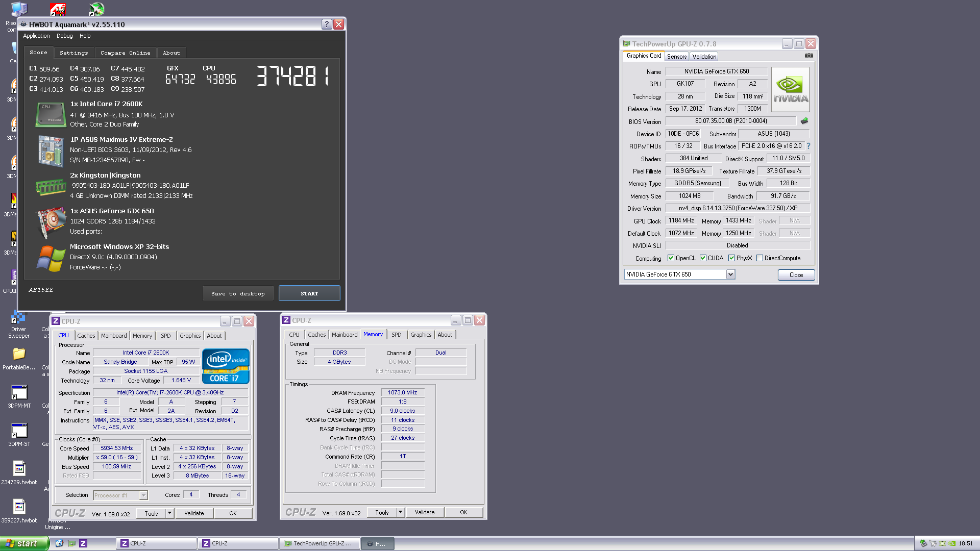Click the Windows start button

pyautogui.click(x=24, y=543)
